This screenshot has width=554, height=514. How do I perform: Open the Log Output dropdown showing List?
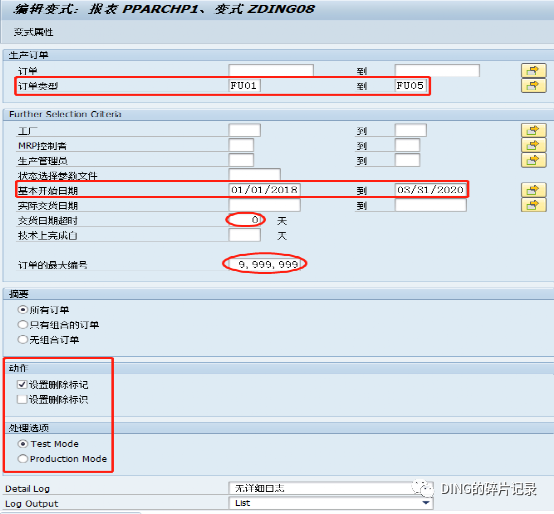331,503
